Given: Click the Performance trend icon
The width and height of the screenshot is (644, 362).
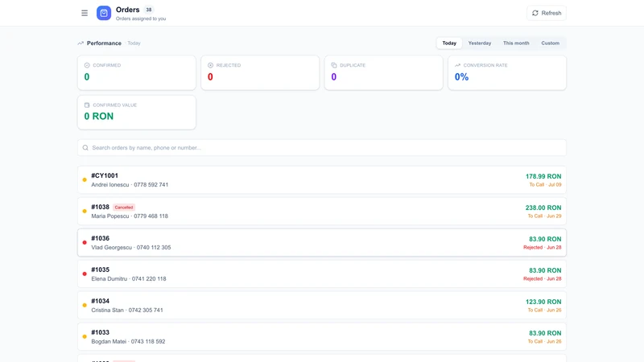Looking at the screenshot, I should (x=80, y=43).
